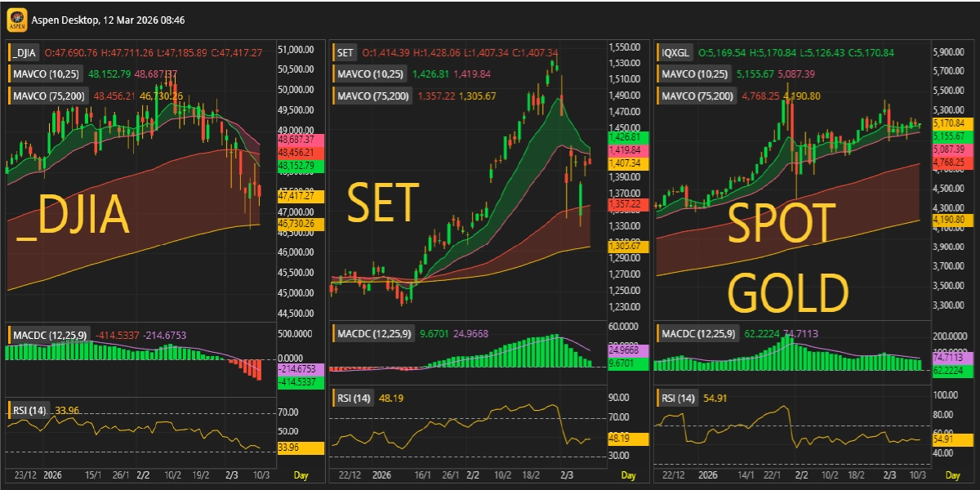
Task: Click MACDC (12,25,9) label in SET panel
Action: 372,334
